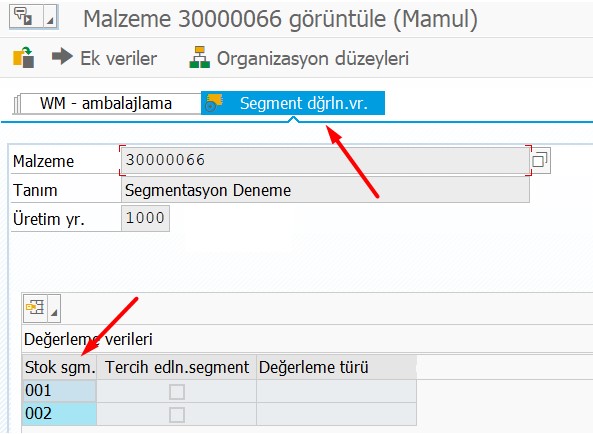Viewport: 593px width, 434px height.
Task: Open the Malzeme search help button
Action: [x=540, y=161]
